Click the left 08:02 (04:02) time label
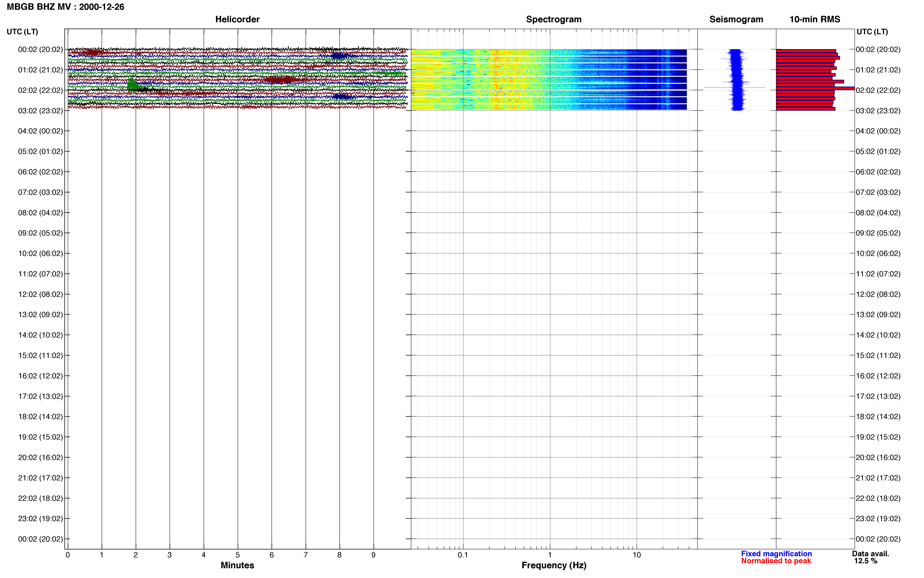The width and height of the screenshot is (924, 578). (41, 212)
